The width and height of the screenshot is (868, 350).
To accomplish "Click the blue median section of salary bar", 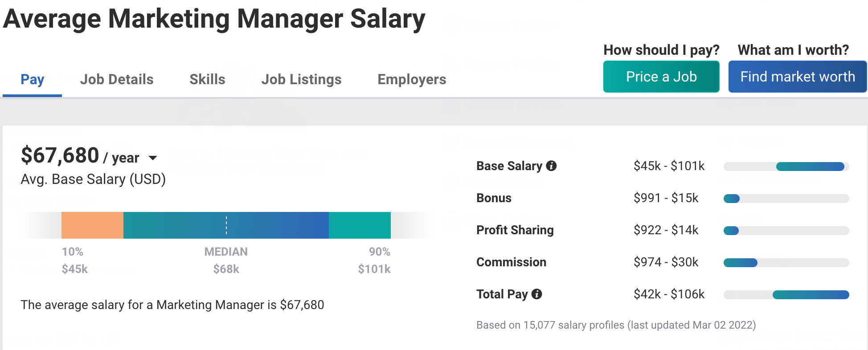I will (x=226, y=225).
